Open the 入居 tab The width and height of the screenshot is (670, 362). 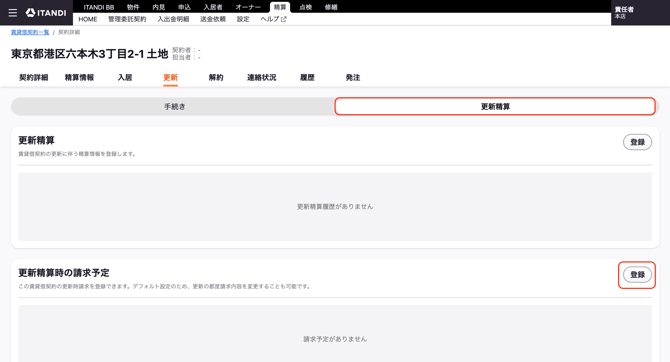[125, 78]
